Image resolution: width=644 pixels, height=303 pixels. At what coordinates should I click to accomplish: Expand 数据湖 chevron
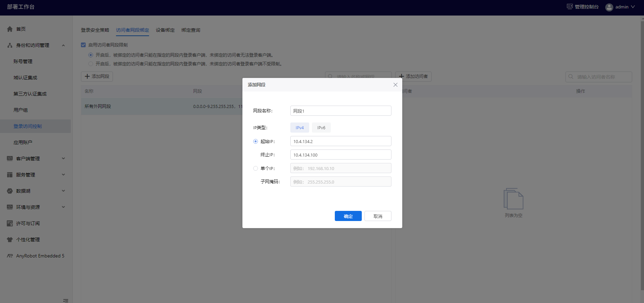click(63, 191)
